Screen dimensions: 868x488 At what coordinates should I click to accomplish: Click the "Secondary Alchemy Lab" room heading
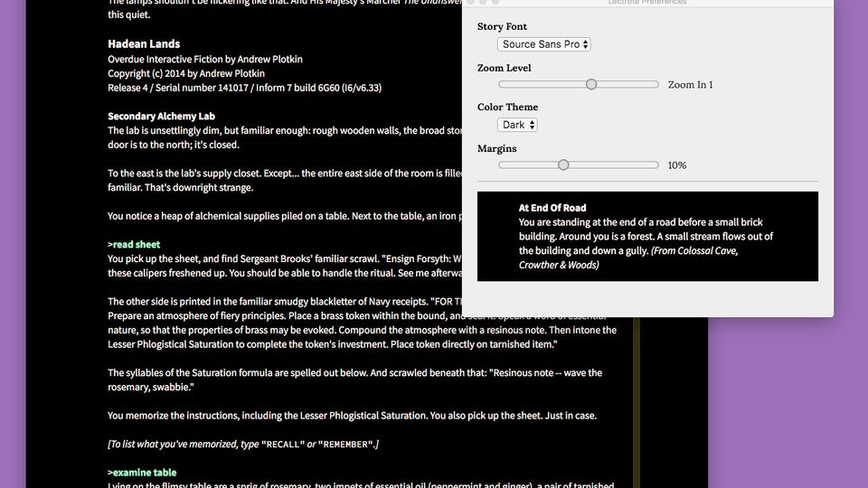pos(161,117)
